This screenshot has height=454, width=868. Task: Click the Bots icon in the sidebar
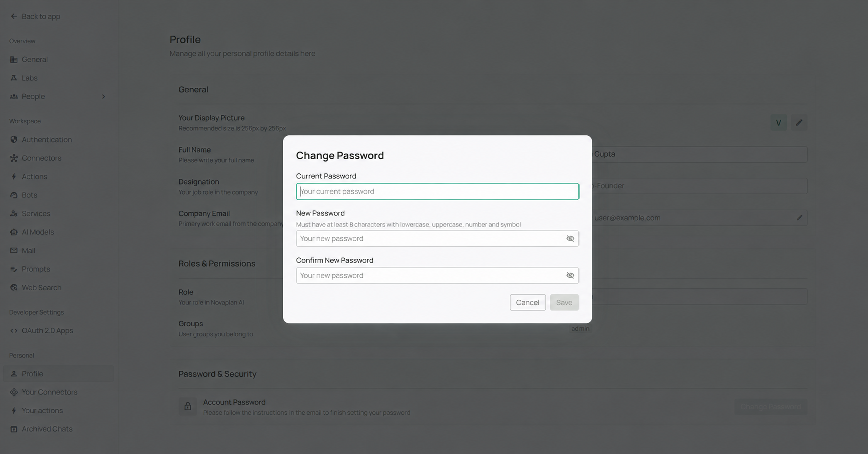coord(14,195)
